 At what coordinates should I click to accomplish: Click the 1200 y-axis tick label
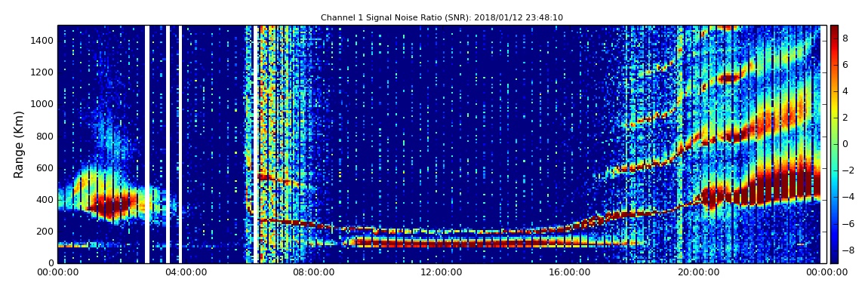[43, 72]
